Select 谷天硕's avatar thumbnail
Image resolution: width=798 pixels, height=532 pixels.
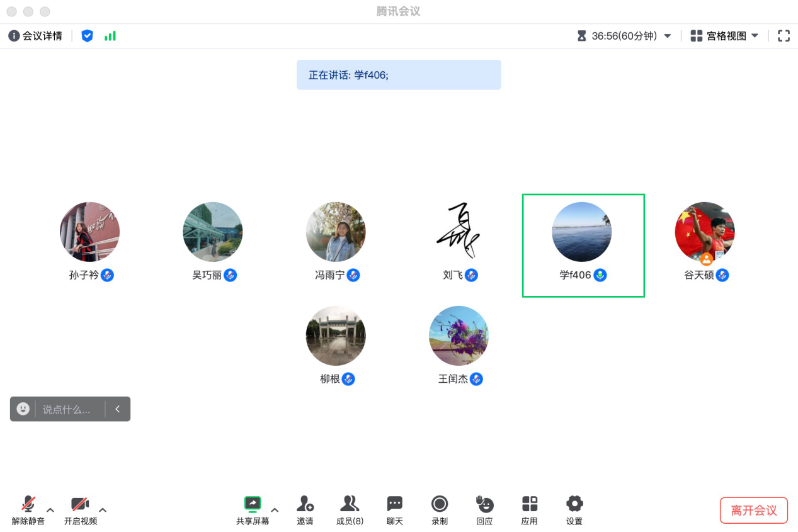tap(705, 232)
